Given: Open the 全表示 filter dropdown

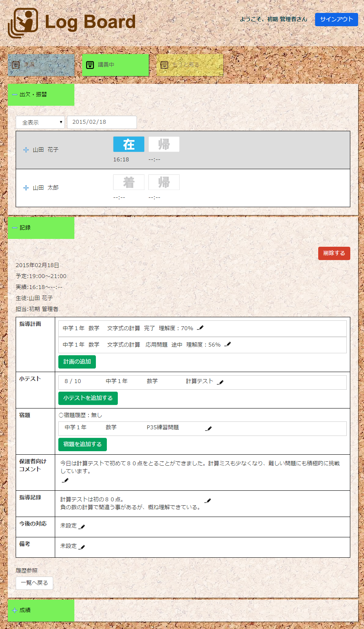Looking at the screenshot, I should (40, 122).
